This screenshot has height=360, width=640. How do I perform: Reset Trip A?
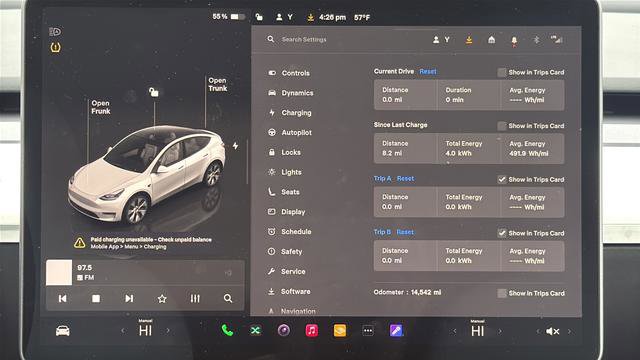pos(405,178)
